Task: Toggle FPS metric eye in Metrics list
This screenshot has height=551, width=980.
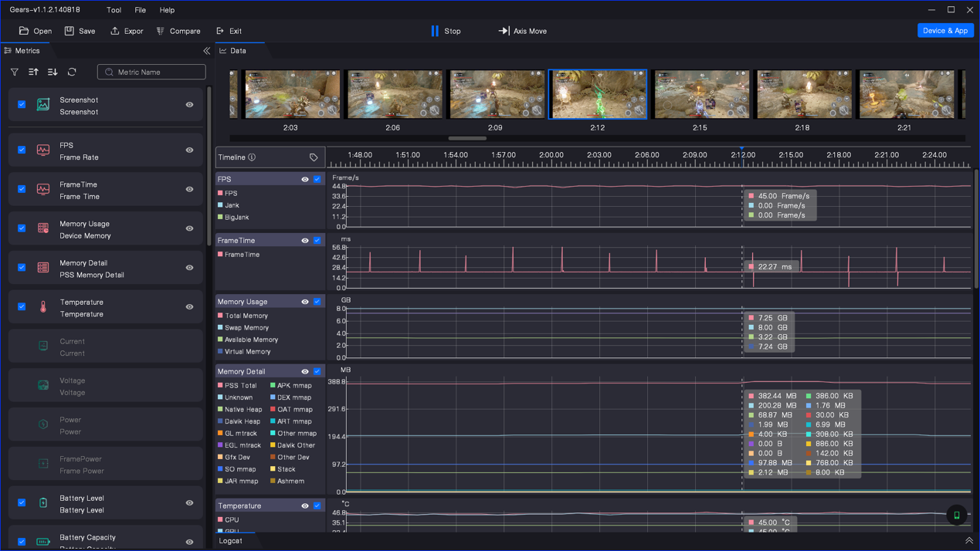Action: coord(189,150)
